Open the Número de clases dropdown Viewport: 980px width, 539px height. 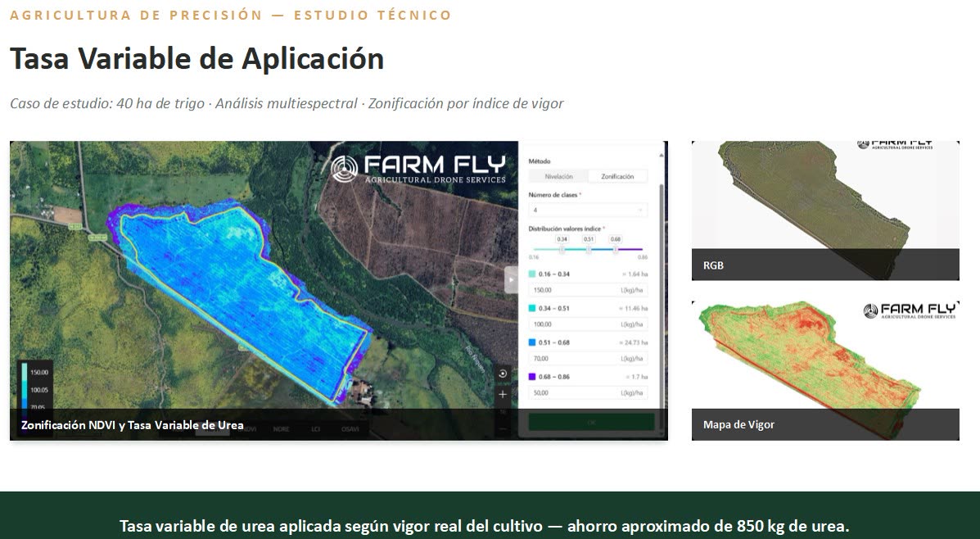(x=588, y=210)
